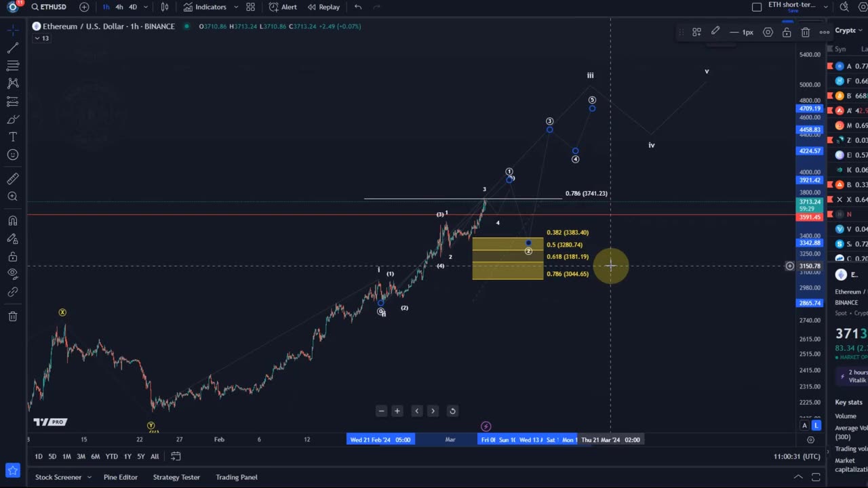
Task: Open chart settings hexagon icon in top bar
Action: click(863, 7)
